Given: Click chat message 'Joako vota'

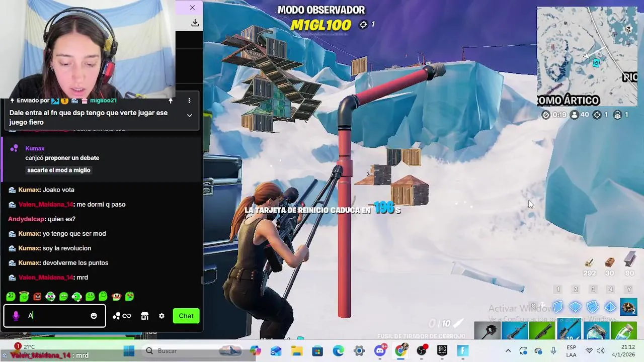Looking at the screenshot, I should point(58,190).
